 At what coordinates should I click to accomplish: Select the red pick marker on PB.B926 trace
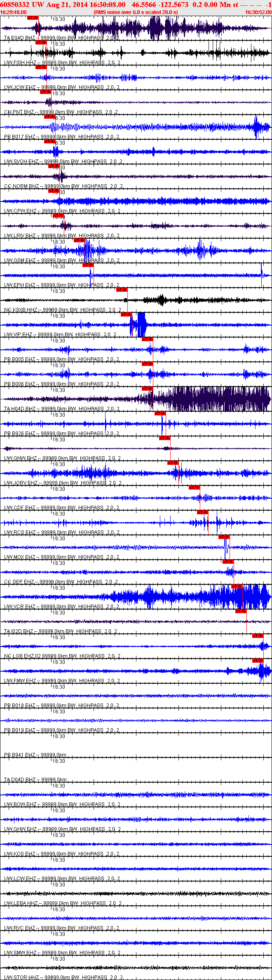tap(160, 413)
